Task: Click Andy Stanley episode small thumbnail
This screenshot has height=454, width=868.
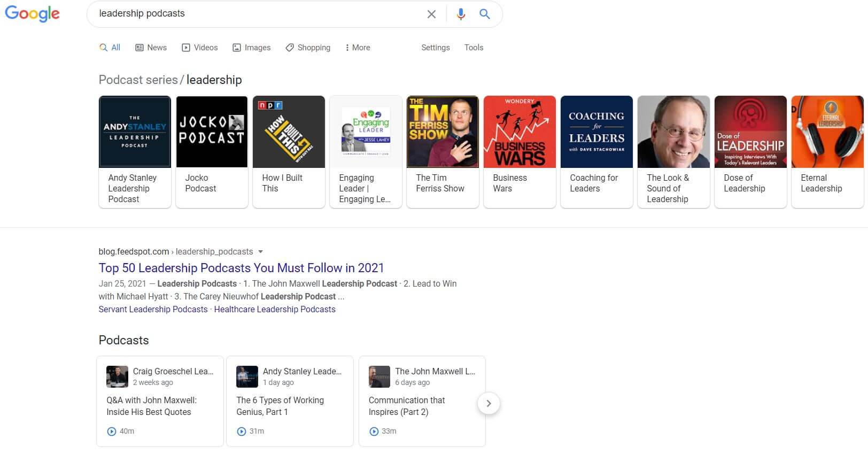Action: point(247,376)
